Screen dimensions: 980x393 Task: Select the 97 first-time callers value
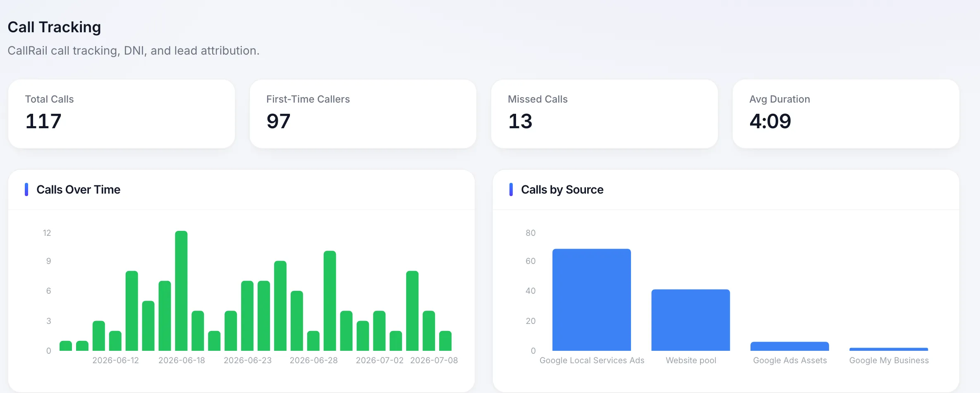click(x=278, y=121)
